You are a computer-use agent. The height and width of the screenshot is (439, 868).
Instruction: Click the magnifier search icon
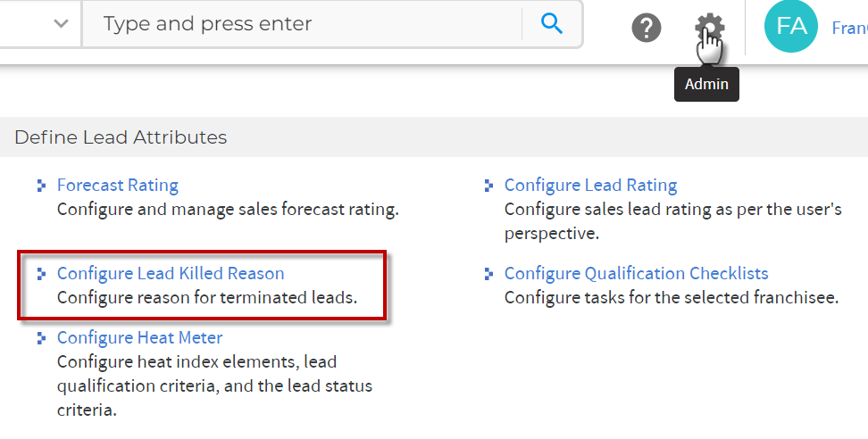coord(551,24)
